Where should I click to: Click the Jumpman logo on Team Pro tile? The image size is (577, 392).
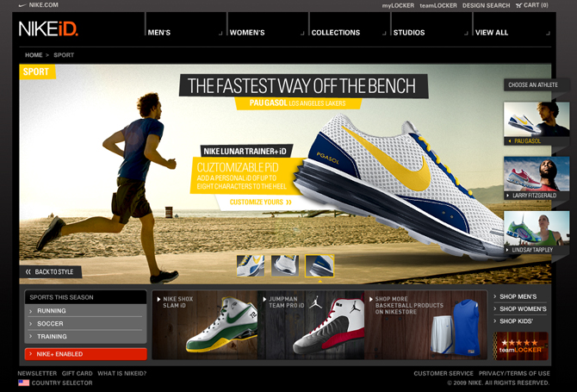click(316, 302)
